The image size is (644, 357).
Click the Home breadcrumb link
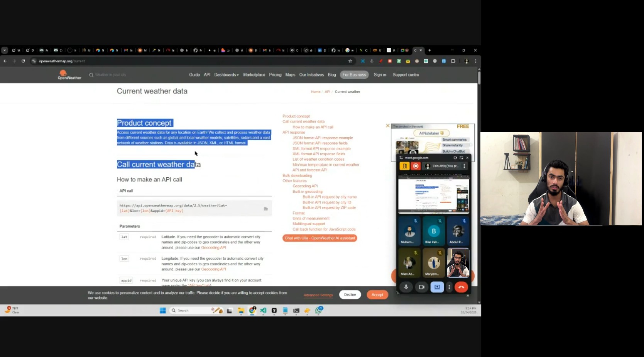(316, 92)
